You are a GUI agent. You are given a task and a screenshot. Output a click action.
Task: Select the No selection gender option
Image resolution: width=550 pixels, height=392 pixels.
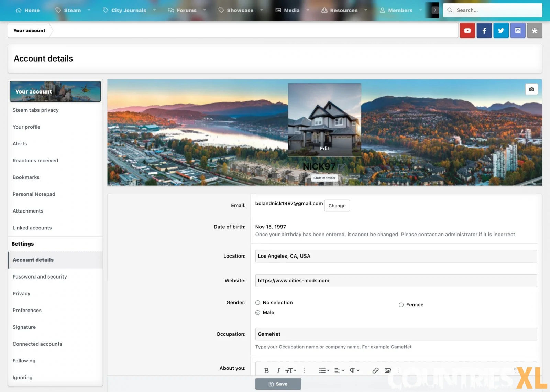(258, 303)
